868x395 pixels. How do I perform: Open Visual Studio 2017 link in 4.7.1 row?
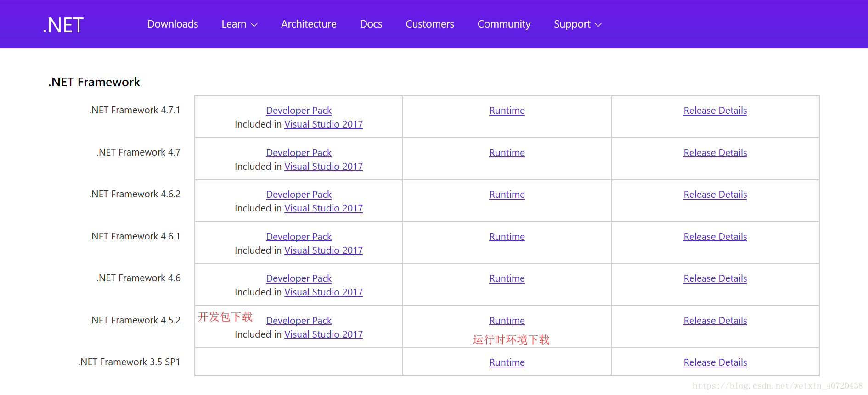tap(324, 124)
